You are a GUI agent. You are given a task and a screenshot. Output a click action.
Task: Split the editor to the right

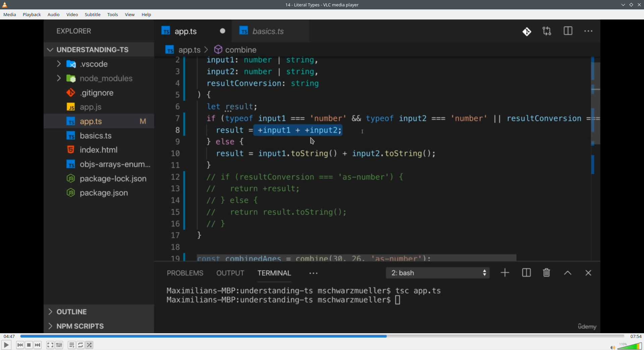[x=568, y=31]
